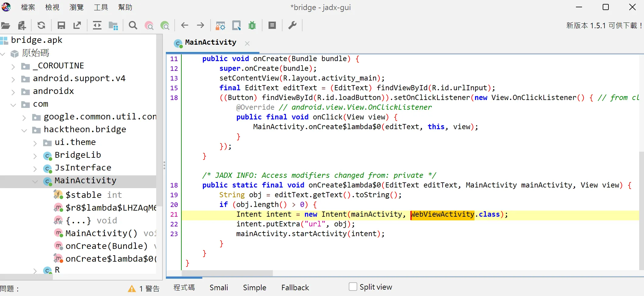This screenshot has width=644, height=296.
Task: Open preferences with the wrench icon
Action: pos(292,26)
